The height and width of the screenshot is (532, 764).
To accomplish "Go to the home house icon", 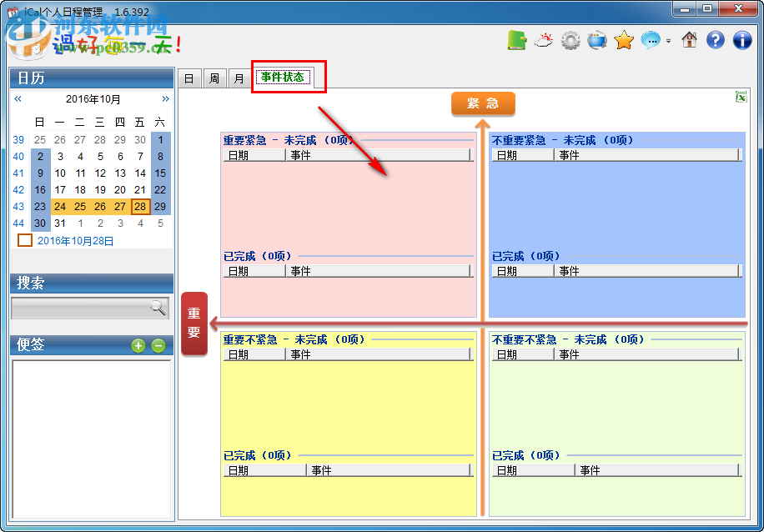I will click(689, 40).
